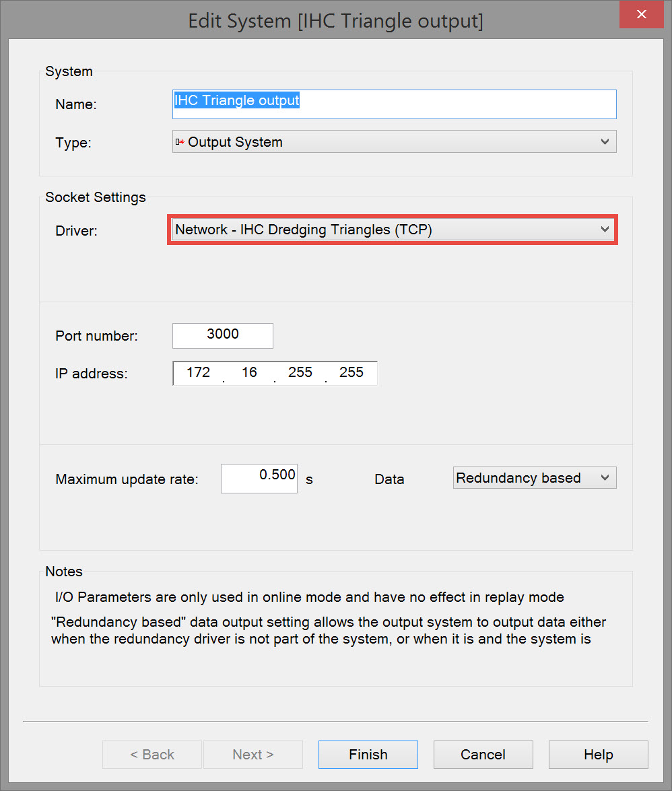Focus the Maximum update rate field
This screenshot has width=672, height=791.
[259, 478]
